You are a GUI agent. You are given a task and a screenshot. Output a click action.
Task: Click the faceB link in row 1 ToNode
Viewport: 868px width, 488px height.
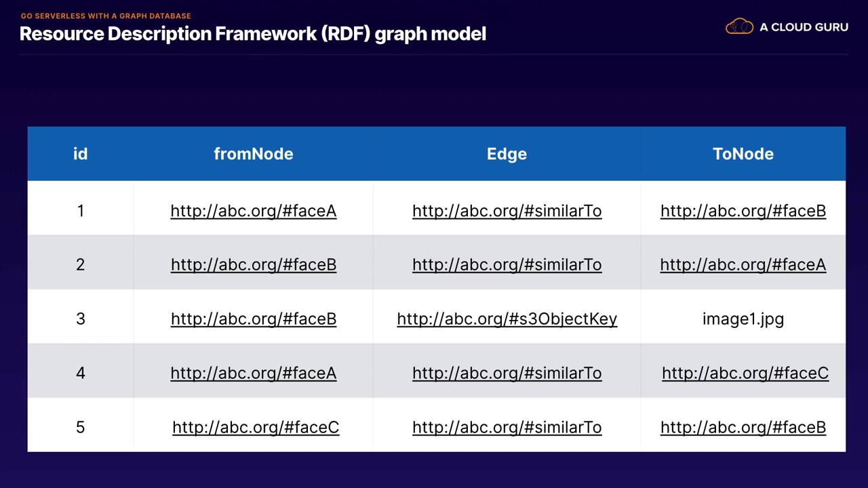tap(743, 211)
